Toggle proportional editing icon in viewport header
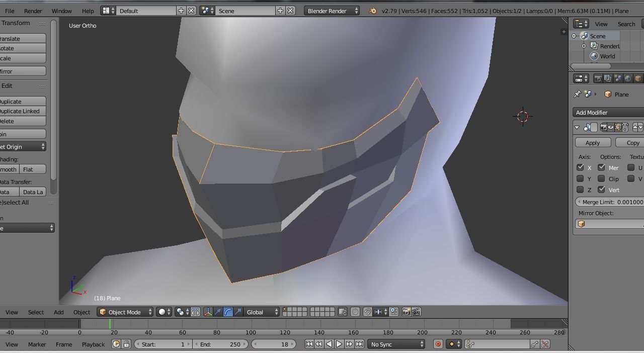 click(355, 312)
